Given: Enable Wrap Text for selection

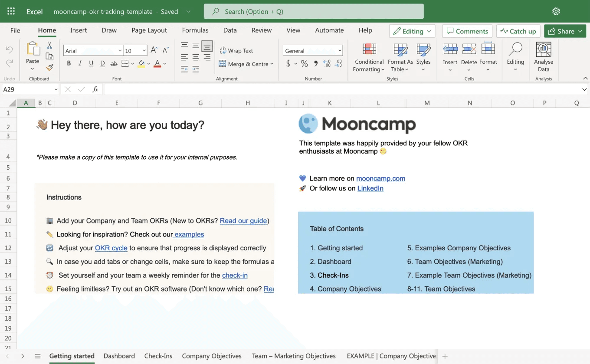Looking at the screenshot, I should coord(236,50).
